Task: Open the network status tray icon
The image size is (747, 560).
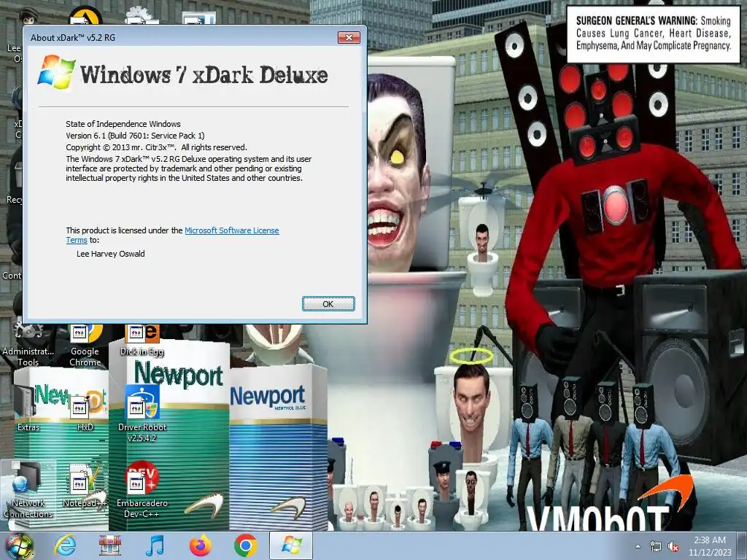Action: tap(656, 547)
